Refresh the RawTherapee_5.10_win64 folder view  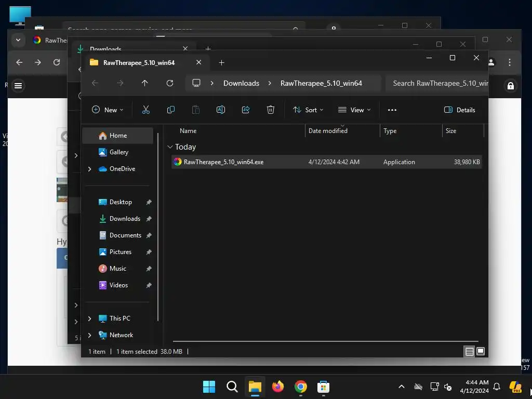pos(170,83)
